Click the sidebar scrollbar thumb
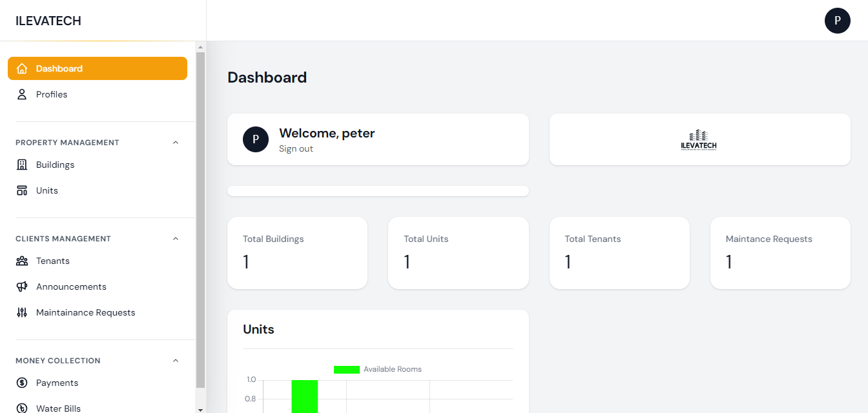868x413 pixels. pyautogui.click(x=200, y=220)
